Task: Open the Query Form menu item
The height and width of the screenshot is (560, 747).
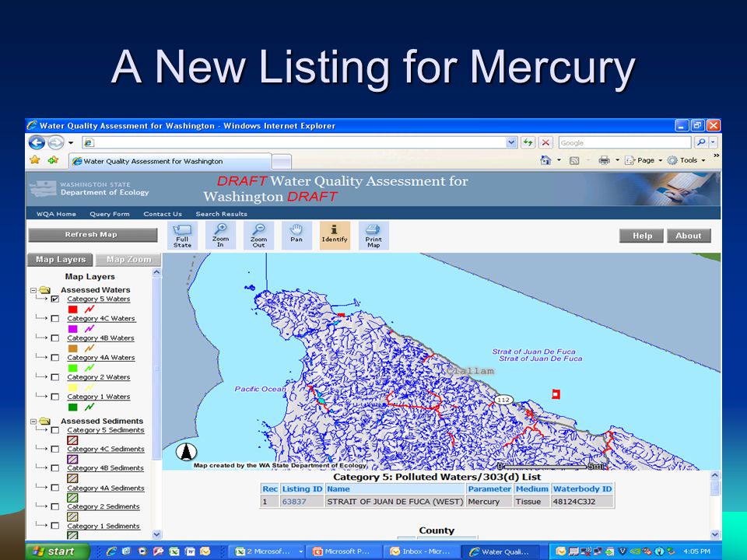Action: [x=110, y=214]
